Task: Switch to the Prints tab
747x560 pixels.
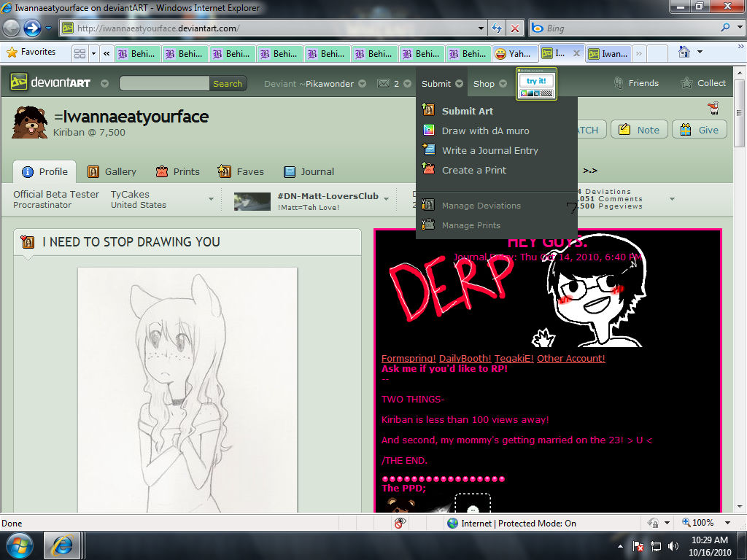Action: 178,171
